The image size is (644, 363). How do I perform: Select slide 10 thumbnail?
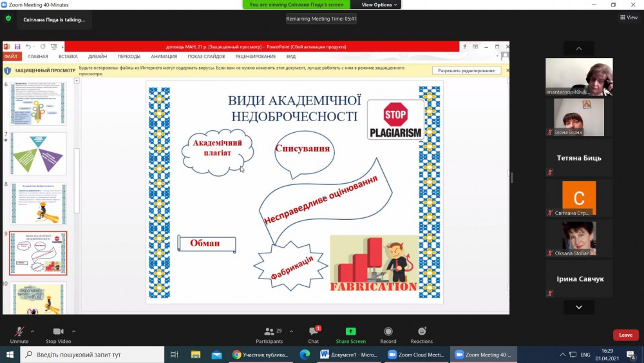(x=38, y=298)
